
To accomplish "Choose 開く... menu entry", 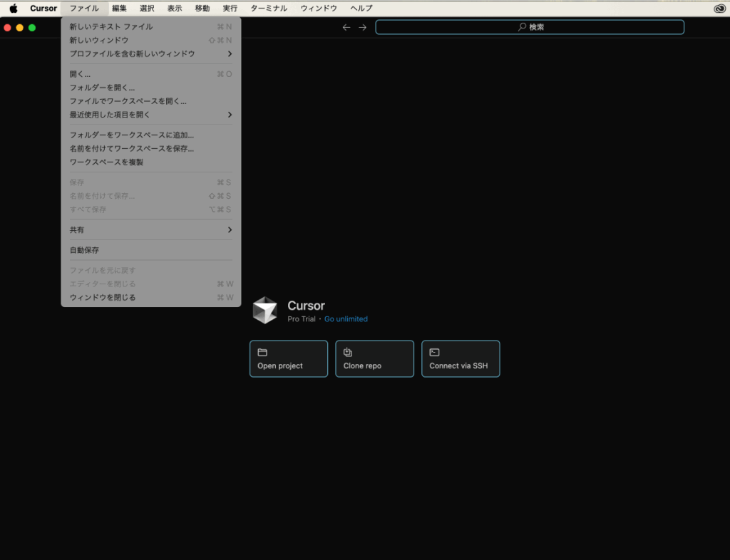I will [x=151, y=74].
